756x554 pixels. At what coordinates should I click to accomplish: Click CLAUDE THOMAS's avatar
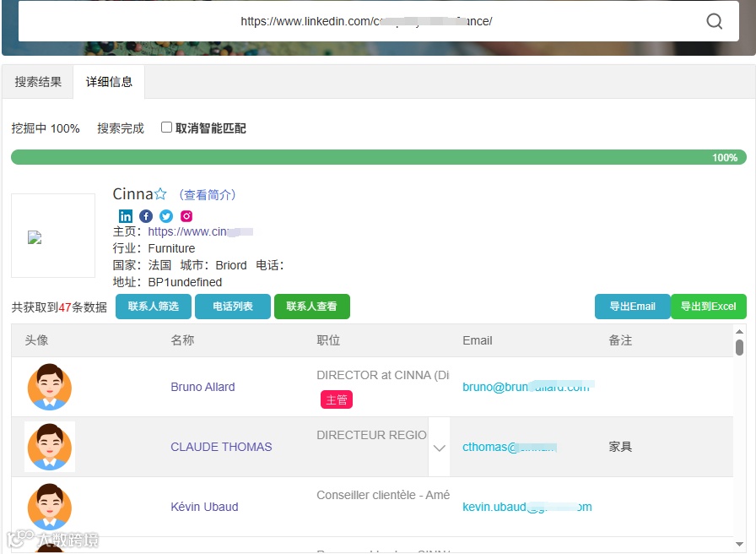[50, 447]
